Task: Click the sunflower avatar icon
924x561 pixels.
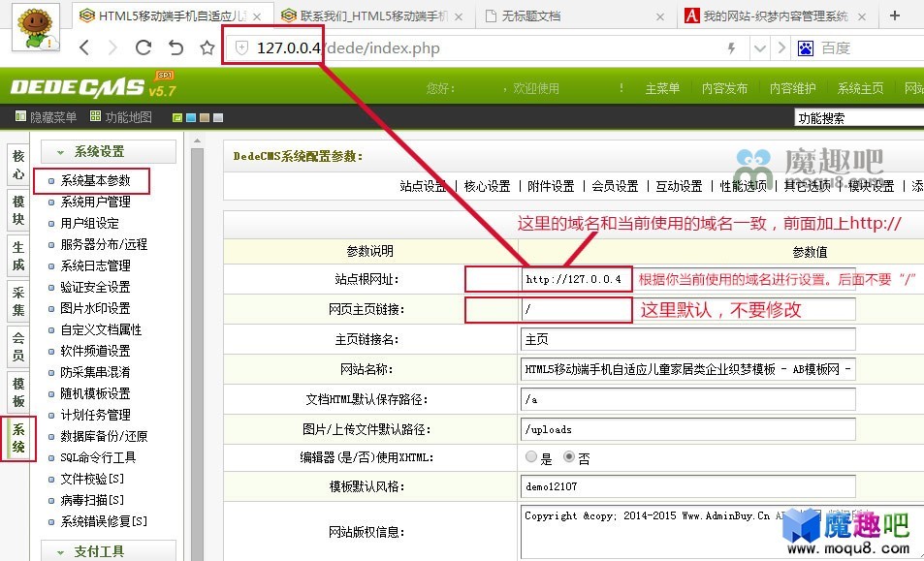Action: pyautogui.click(x=36, y=27)
